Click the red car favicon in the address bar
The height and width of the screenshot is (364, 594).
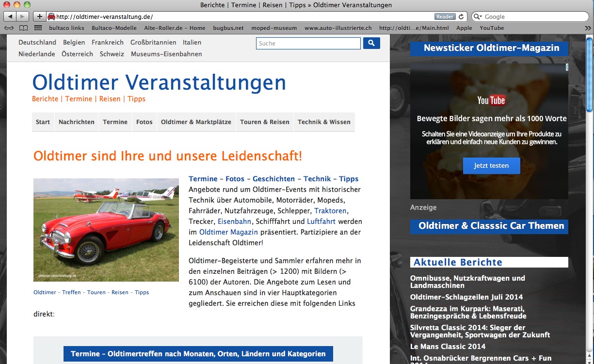pos(51,16)
